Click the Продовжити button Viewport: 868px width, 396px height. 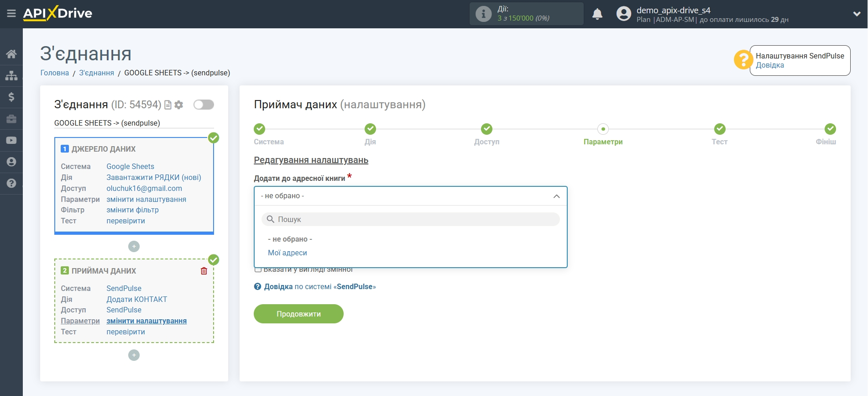coord(298,314)
